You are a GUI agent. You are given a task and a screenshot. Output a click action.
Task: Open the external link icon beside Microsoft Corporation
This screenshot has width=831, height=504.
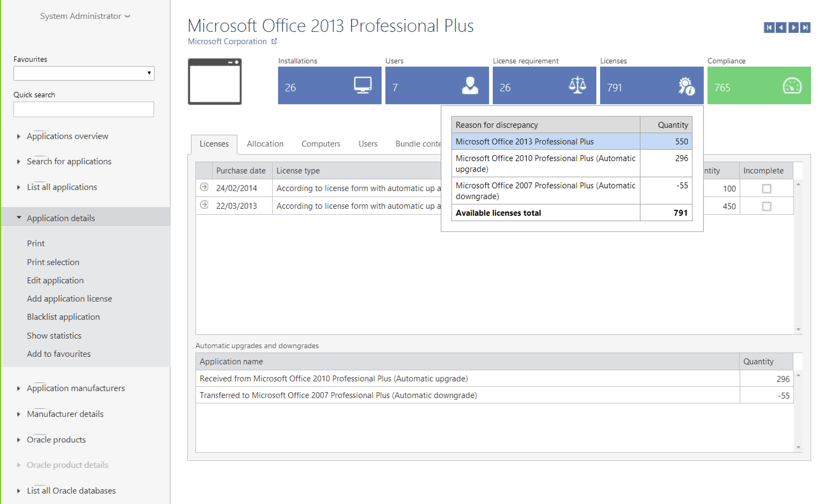[275, 41]
